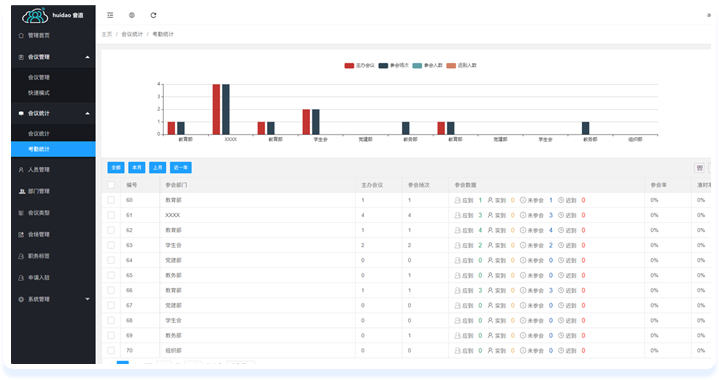This screenshot has width=719, height=380.
Task: Filter by 本月 button
Action: 137,168
